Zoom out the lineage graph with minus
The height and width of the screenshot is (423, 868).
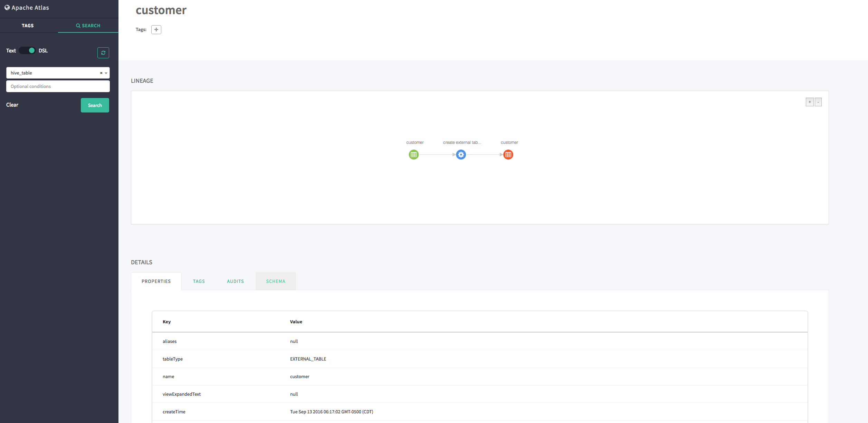point(818,102)
